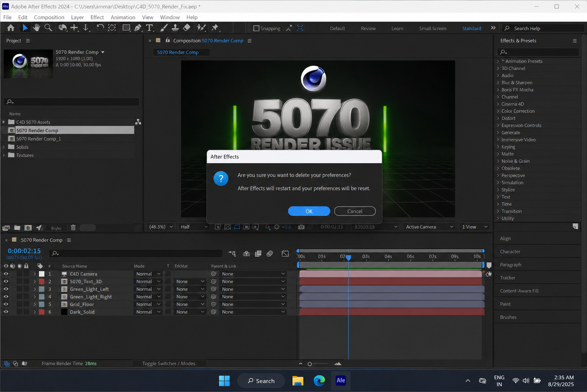The height and width of the screenshot is (392, 587).
Task: Open the Half resolution dropdown
Action: (x=194, y=227)
